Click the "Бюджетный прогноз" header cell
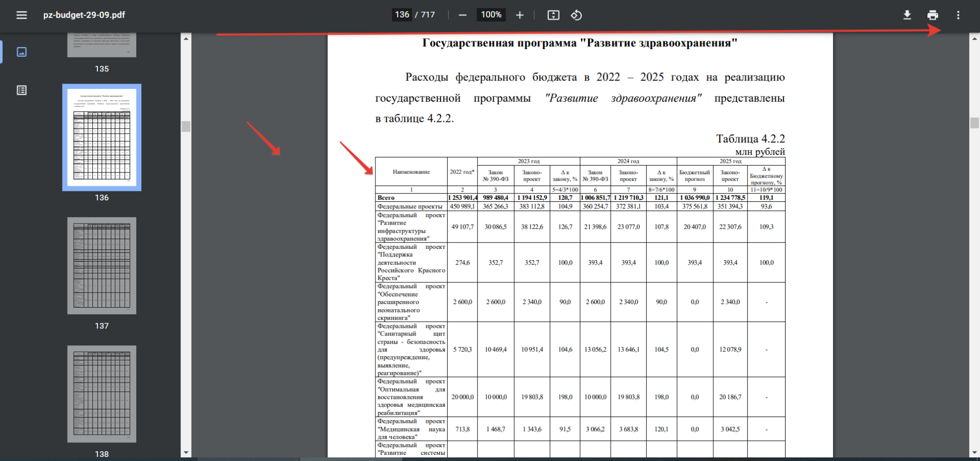Viewport: 980px width, 461px height. pos(695,176)
